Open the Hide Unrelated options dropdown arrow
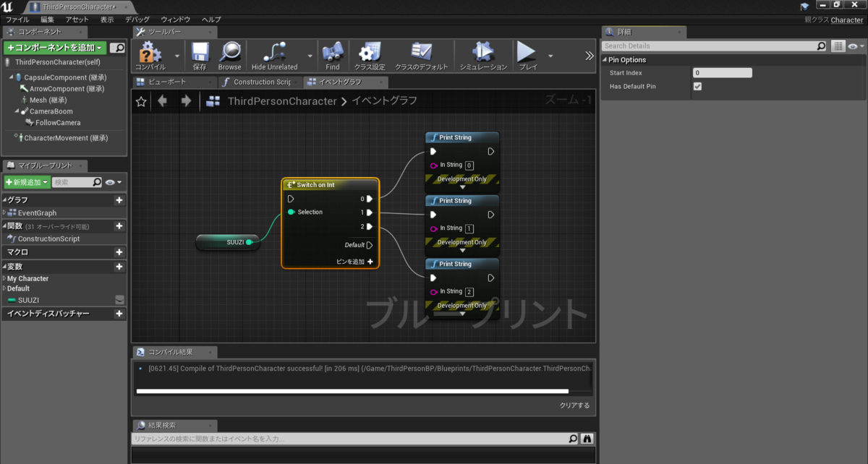Viewport: 868px width, 464px height. pyautogui.click(x=310, y=56)
